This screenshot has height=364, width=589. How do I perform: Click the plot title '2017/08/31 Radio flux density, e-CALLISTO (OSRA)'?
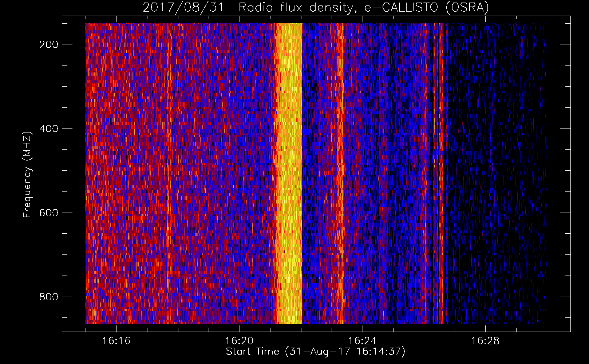(316, 7)
